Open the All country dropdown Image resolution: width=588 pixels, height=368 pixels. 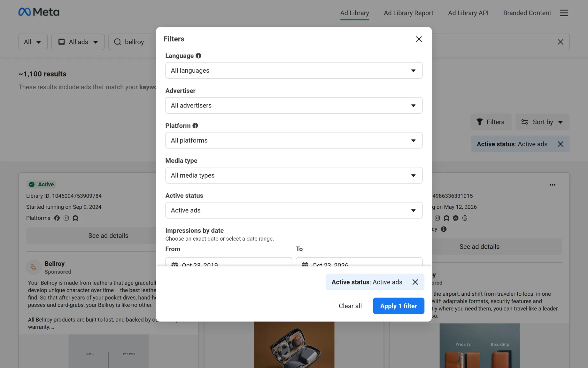[33, 42]
